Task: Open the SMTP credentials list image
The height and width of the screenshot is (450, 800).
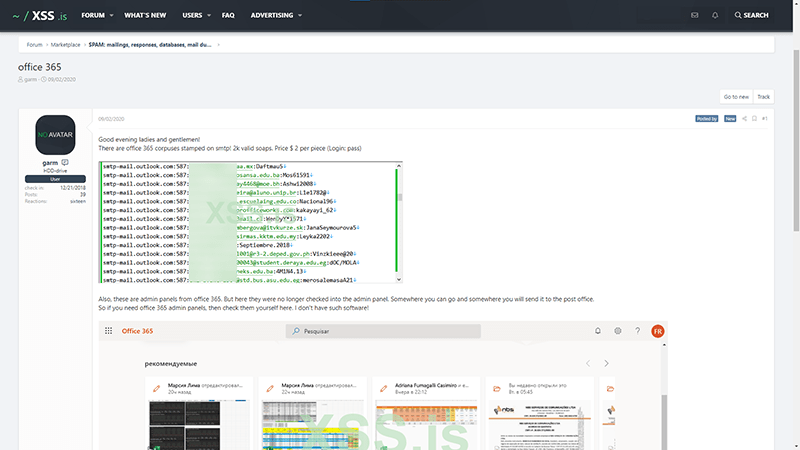Action: click(251, 222)
